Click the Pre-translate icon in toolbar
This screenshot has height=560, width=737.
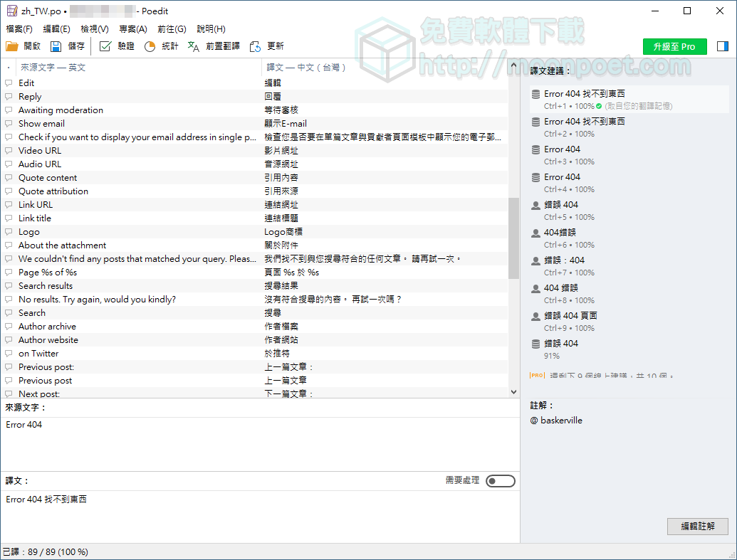click(194, 46)
